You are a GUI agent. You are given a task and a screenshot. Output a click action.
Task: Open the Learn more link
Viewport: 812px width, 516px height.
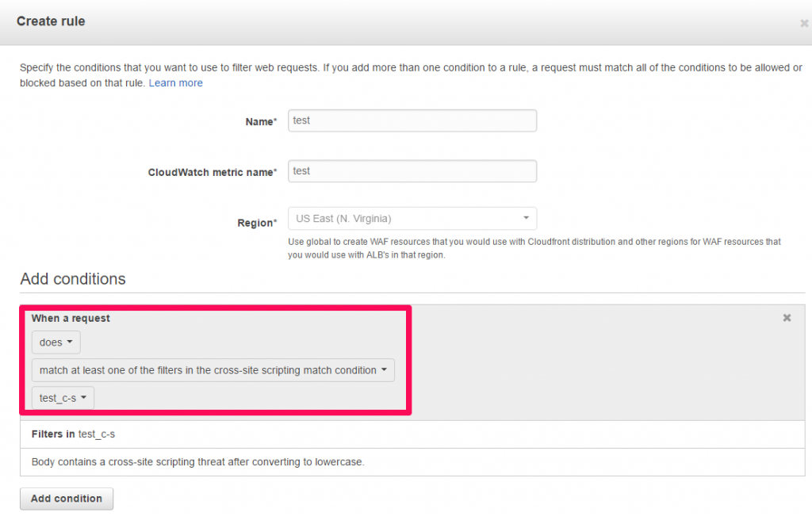pyautogui.click(x=175, y=82)
